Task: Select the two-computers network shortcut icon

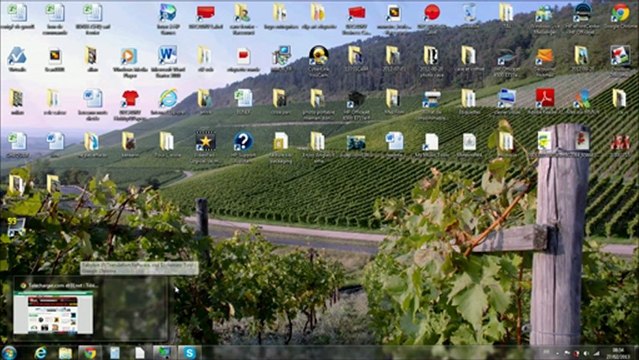Action: click(x=281, y=55)
